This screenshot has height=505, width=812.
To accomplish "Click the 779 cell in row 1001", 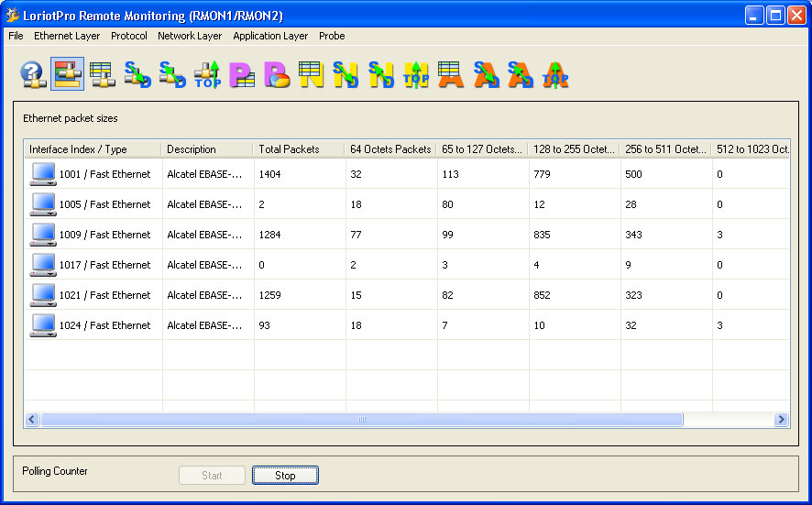I will (x=542, y=174).
